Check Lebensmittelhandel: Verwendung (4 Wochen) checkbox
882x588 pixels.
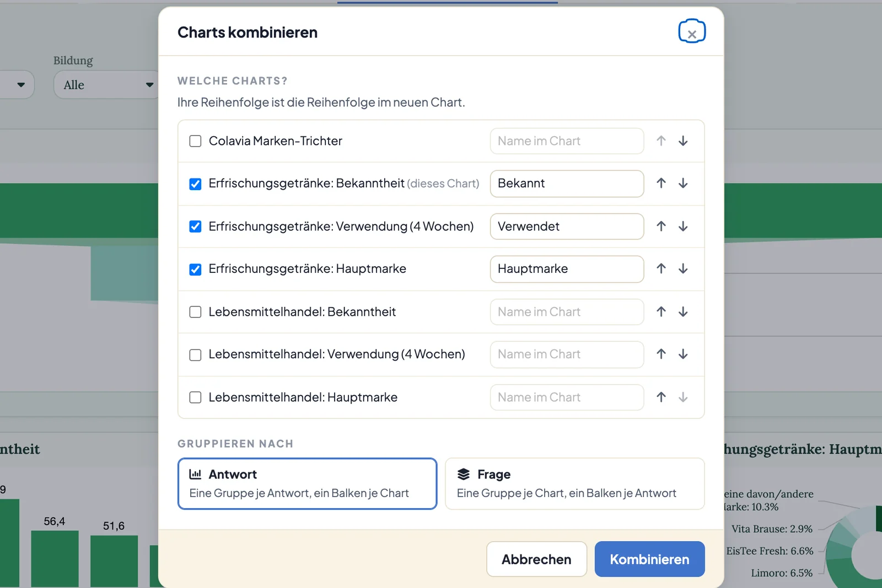(x=195, y=355)
